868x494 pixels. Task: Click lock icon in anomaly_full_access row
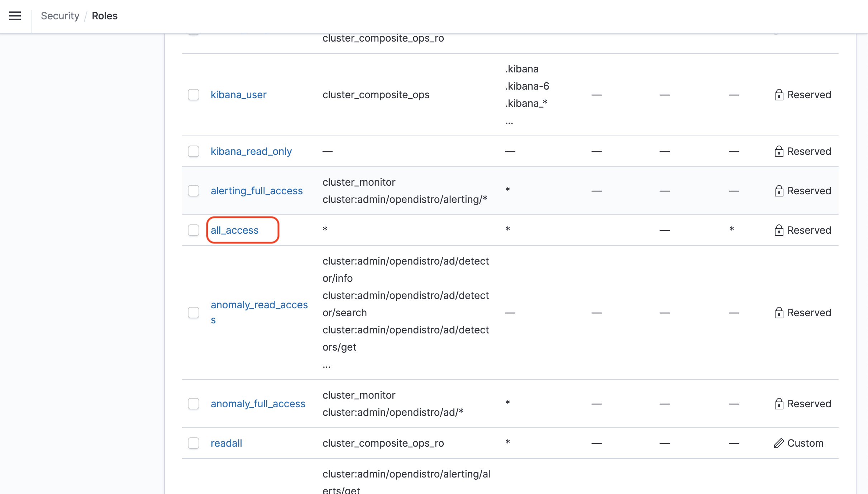(x=778, y=404)
